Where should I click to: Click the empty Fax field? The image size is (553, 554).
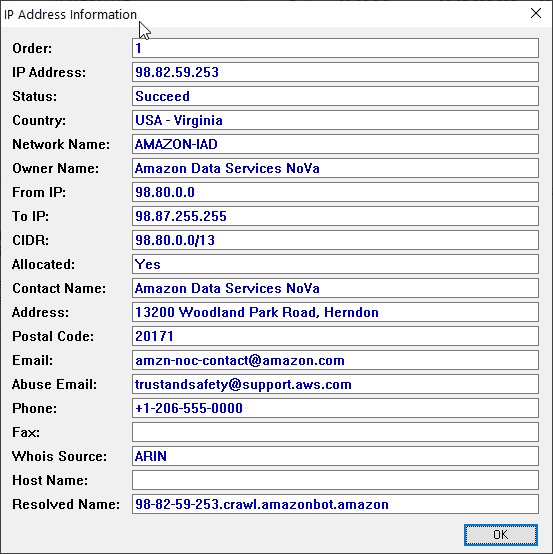tap(335, 432)
